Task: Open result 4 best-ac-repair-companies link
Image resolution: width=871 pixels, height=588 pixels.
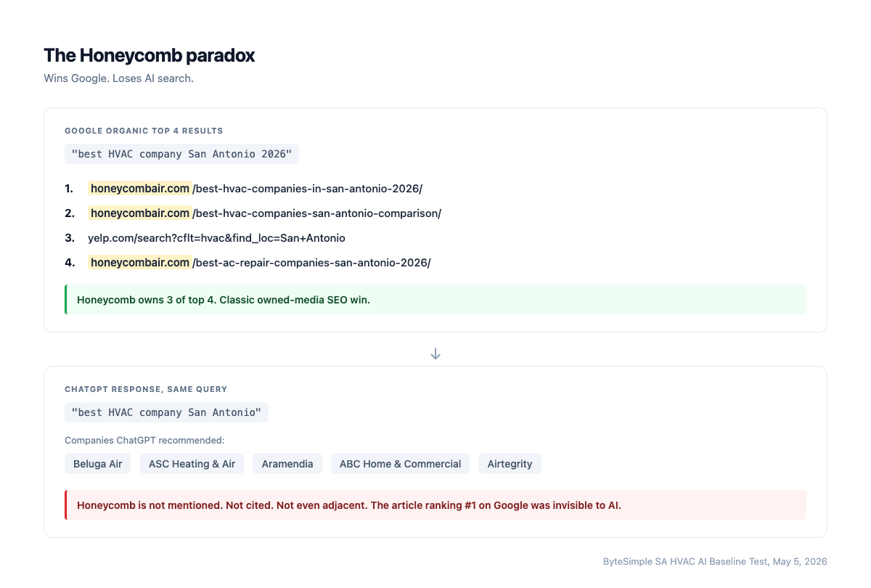Action: (259, 263)
